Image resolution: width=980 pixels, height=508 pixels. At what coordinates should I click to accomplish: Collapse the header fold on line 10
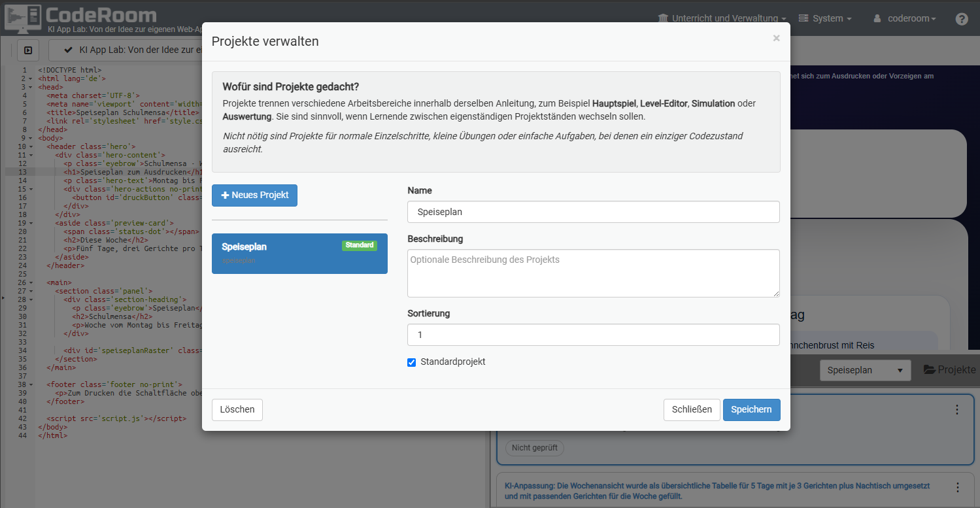tap(31, 146)
